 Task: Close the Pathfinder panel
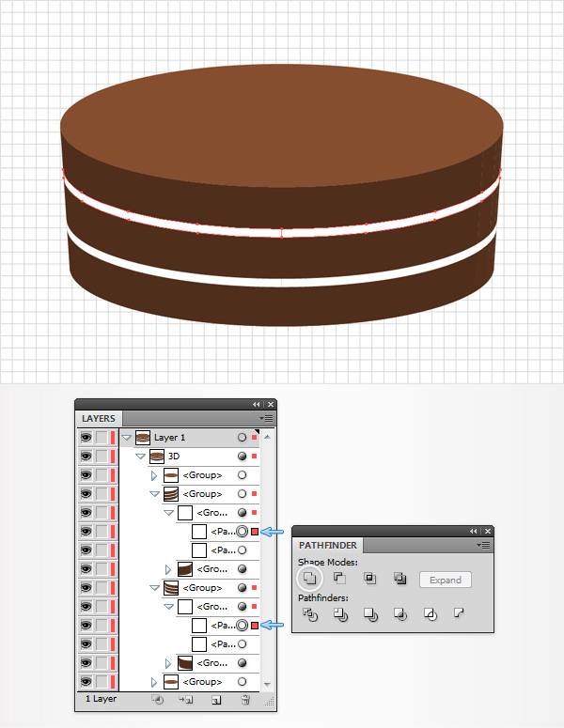(x=487, y=531)
